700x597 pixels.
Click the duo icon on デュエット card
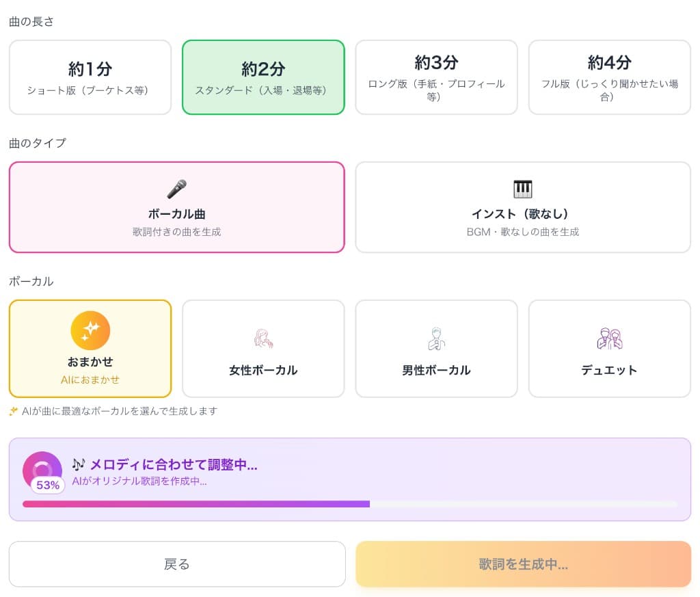(609, 338)
